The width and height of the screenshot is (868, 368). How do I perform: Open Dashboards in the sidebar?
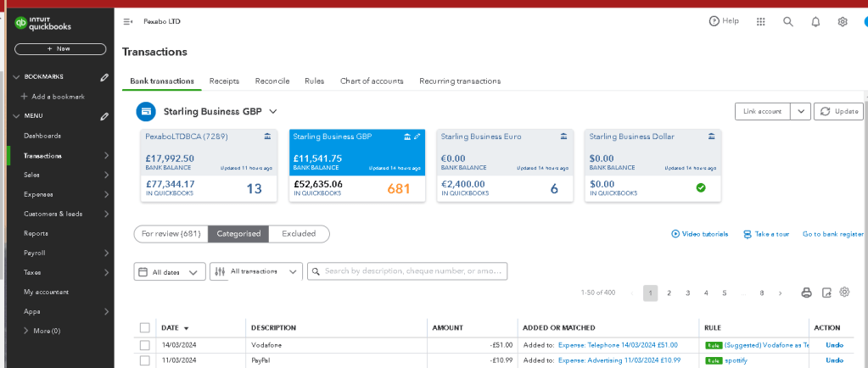point(42,137)
